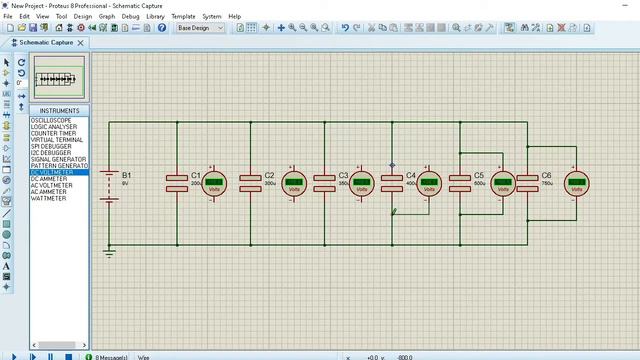
Task: Select the Buses Mode tool
Action: (x=7, y=116)
